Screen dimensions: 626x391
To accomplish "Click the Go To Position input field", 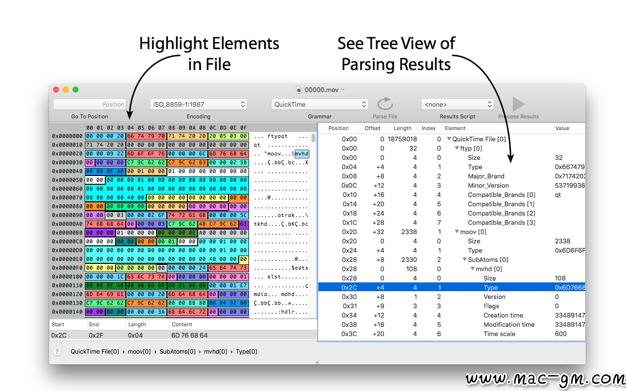I will 90,104.
